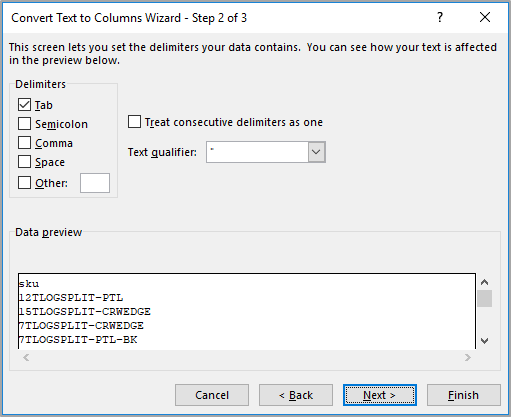Uncheck the Tab delimiter checkbox
Image resolution: width=511 pixels, height=417 pixels.
pyautogui.click(x=24, y=105)
